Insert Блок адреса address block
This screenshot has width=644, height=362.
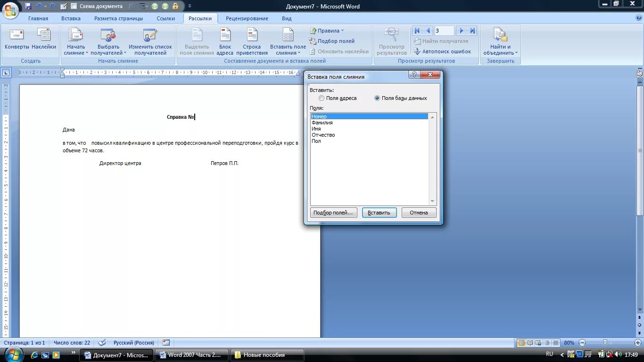click(225, 41)
